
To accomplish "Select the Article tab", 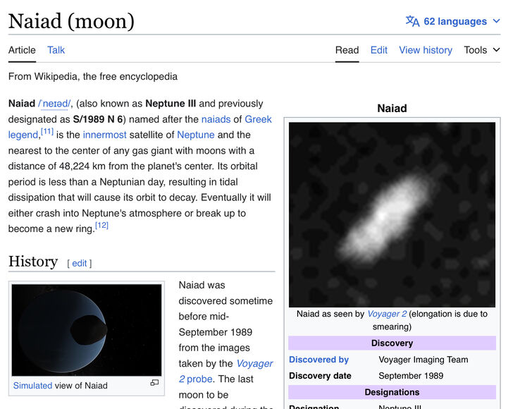I will [x=22, y=50].
